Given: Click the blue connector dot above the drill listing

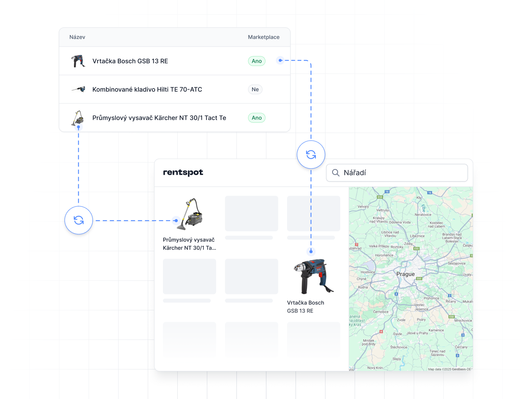Looking at the screenshot, I should [x=311, y=251].
